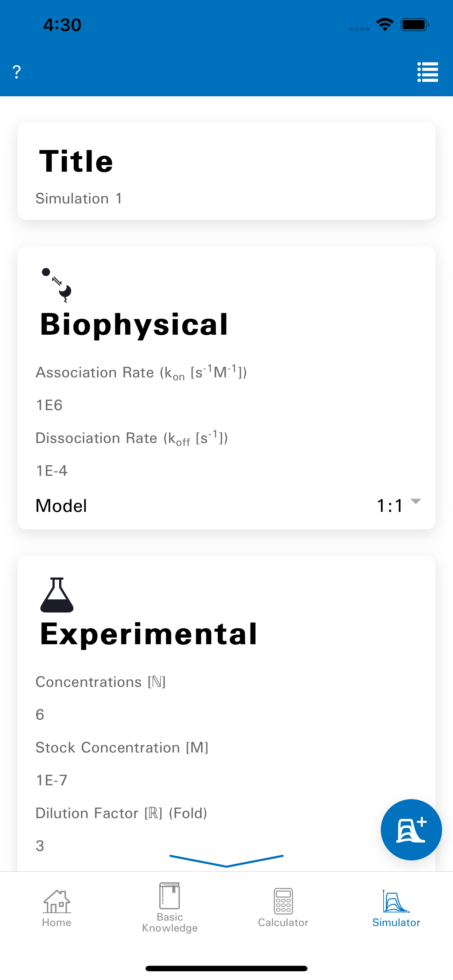Edit the Stock Concentration value 1E-7

tap(226, 780)
